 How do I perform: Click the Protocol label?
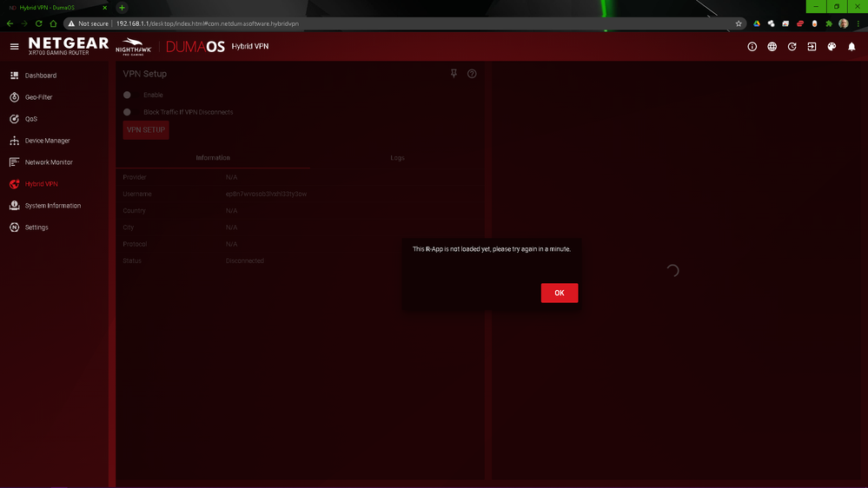(135, 244)
